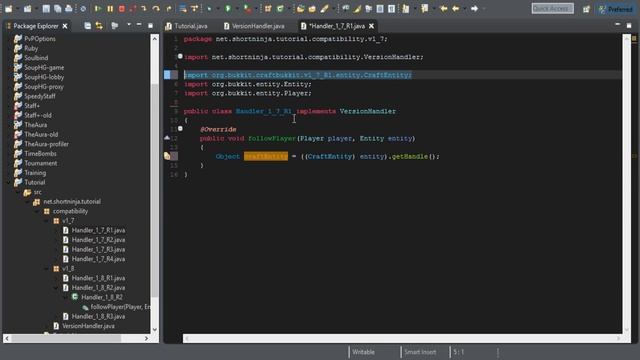The image size is (640, 360).
Task: Click the Print icon in toolbar
Action: tap(69, 8)
